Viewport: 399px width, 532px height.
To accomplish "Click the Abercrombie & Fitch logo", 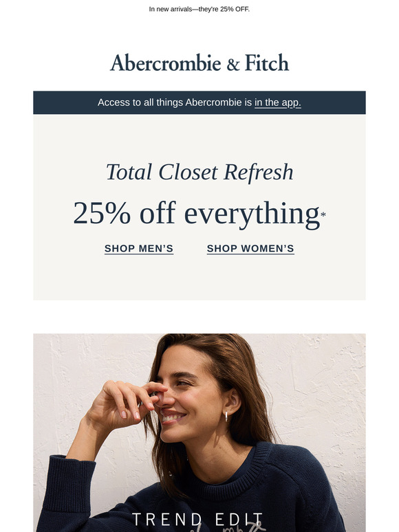I will (199, 63).
